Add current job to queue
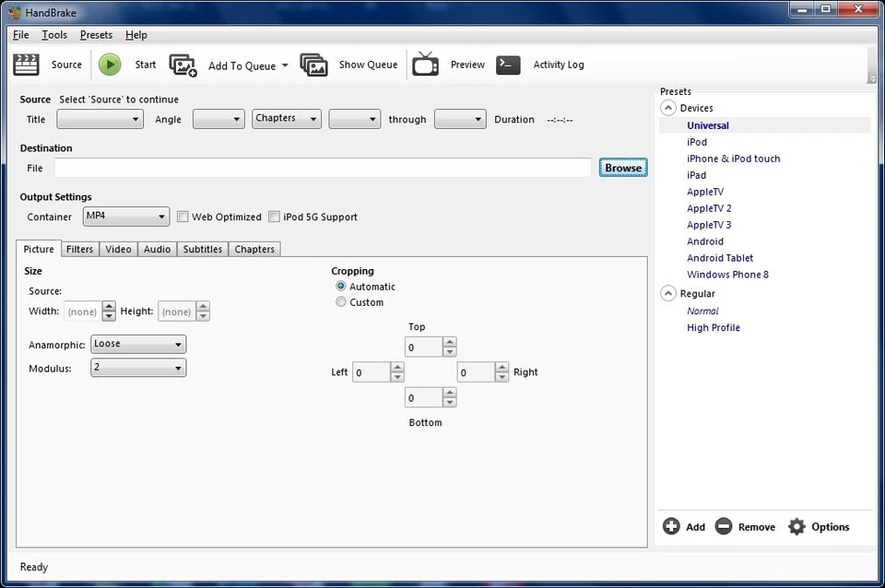The width and height of the screenshot is (885, 588). pos(240,65)
